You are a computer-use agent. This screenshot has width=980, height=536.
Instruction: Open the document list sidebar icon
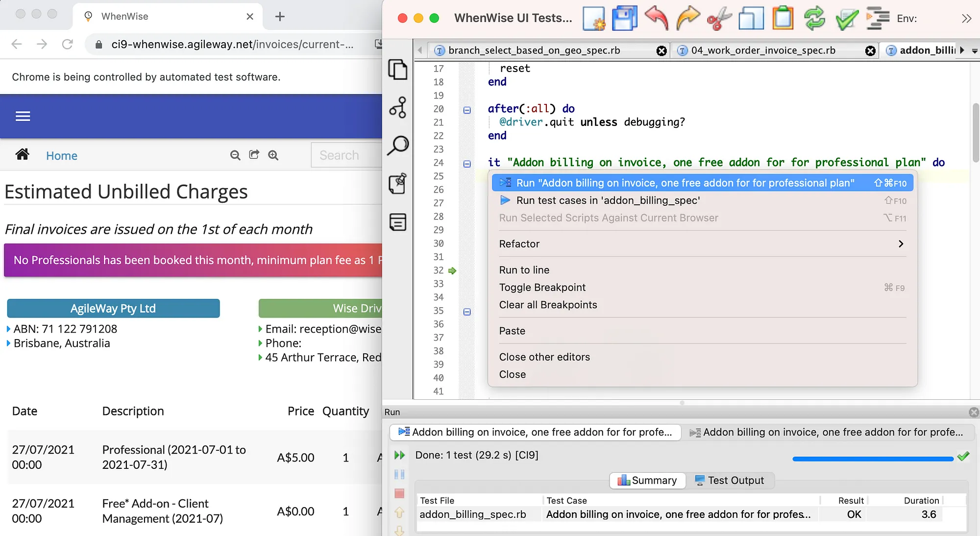[x=398, y=222]
